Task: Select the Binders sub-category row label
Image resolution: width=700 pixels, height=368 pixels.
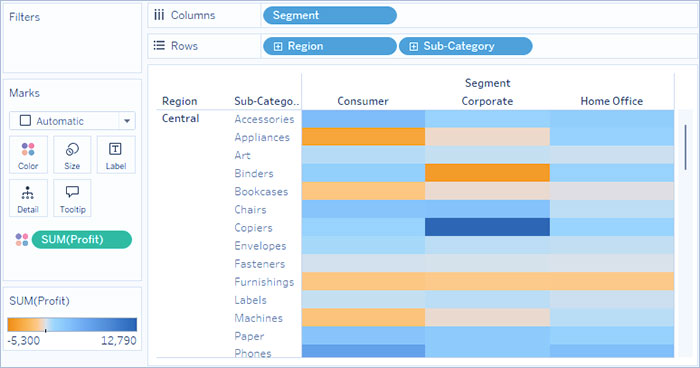Action: [254, 173]
